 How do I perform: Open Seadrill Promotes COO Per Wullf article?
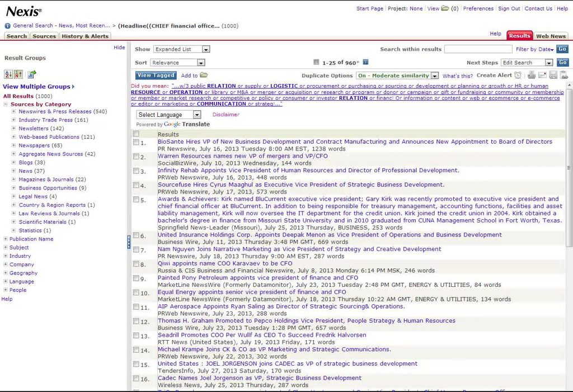[262, 335]
